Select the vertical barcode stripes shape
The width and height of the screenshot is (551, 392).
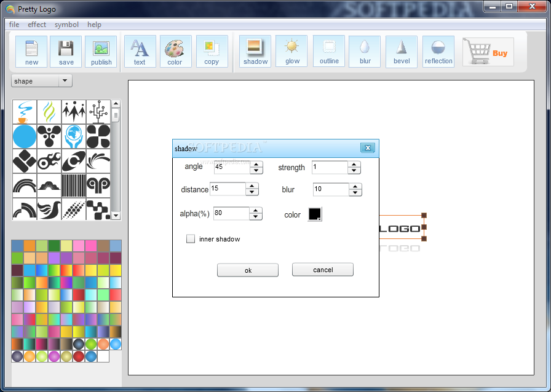(x=74, y=186)
